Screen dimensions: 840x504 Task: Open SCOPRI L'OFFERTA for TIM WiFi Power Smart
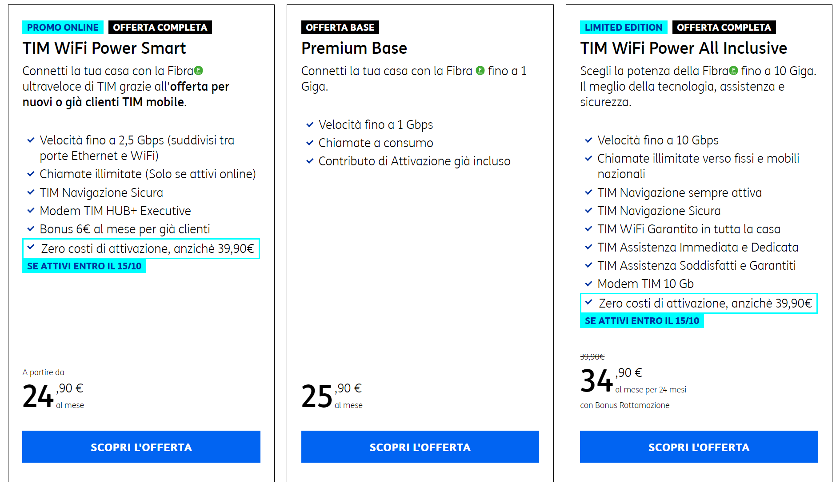[x=141, y=447]
